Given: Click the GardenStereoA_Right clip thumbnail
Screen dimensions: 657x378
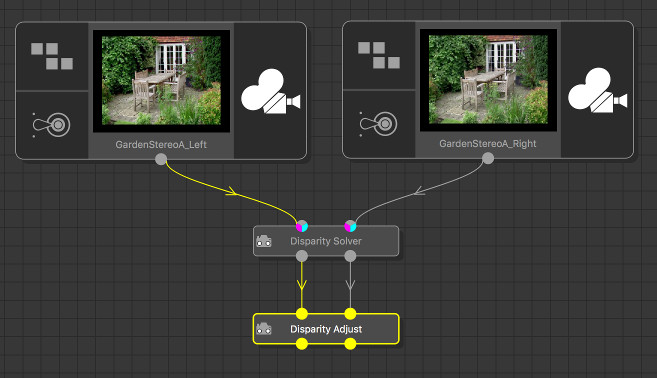Looking at the screenshot, I should (488, 80).
